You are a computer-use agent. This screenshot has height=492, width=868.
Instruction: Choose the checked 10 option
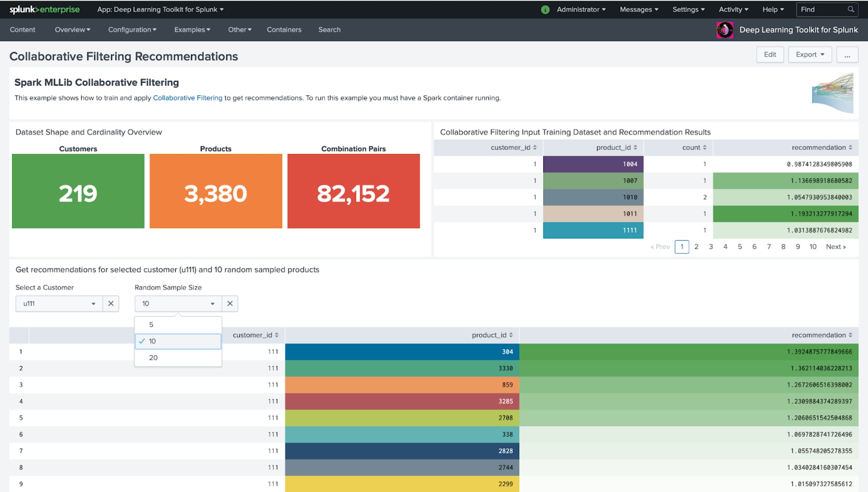[178, 341]
